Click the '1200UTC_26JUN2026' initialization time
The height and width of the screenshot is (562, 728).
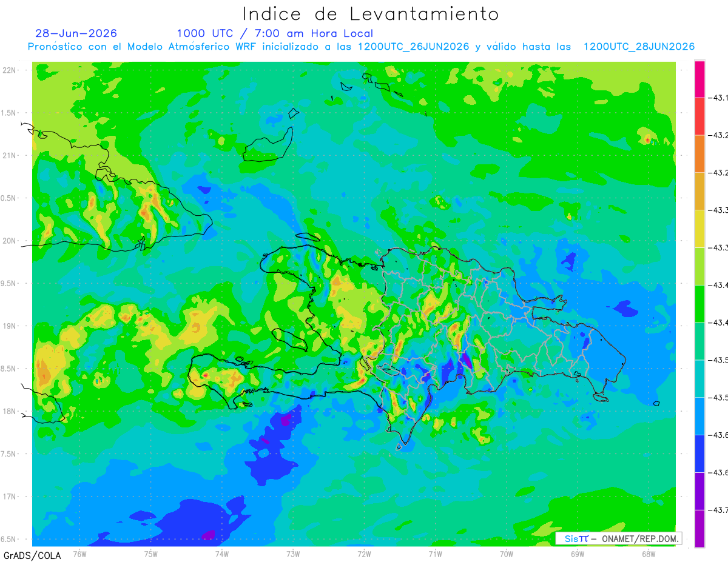[x=413, y=47]
